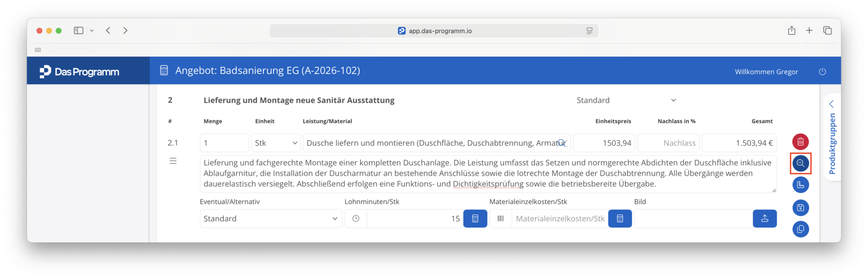Click the drag handle beside the description
This screenshot has width=868, height=278.
click(x=173, y=161)
